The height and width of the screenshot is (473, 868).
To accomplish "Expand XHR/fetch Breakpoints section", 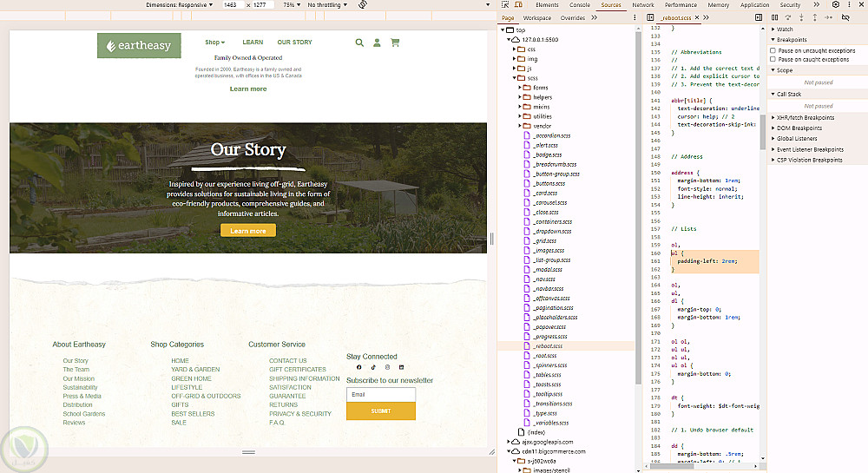I will pyautogui.click(x=805, y=117).
